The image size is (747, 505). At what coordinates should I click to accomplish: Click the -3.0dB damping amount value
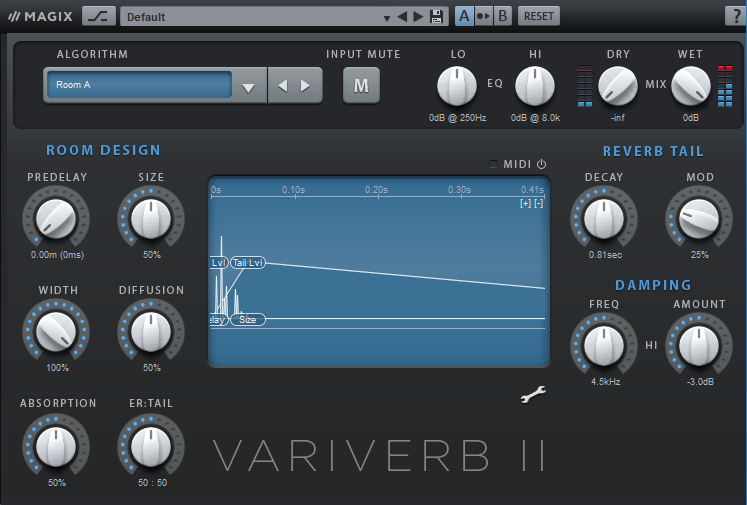pos(700,382)
